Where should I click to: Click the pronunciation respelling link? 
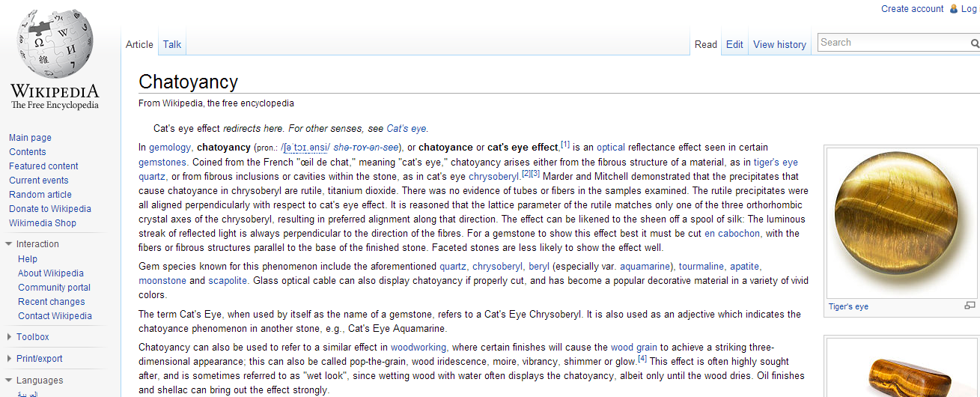[366, 148]
